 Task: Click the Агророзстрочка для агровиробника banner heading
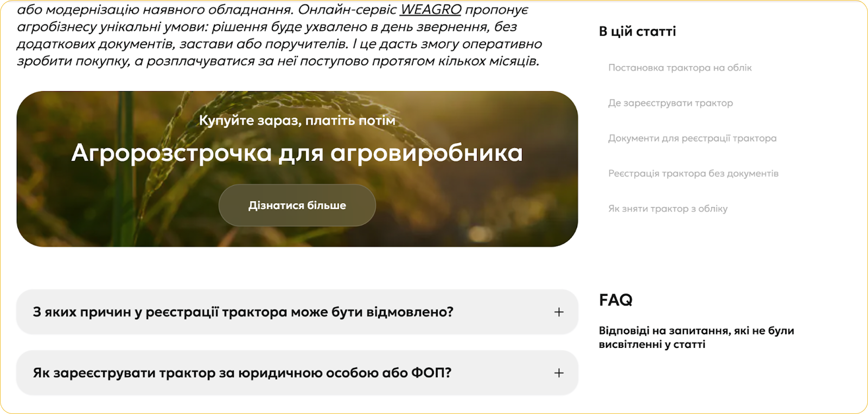[297, 153]
